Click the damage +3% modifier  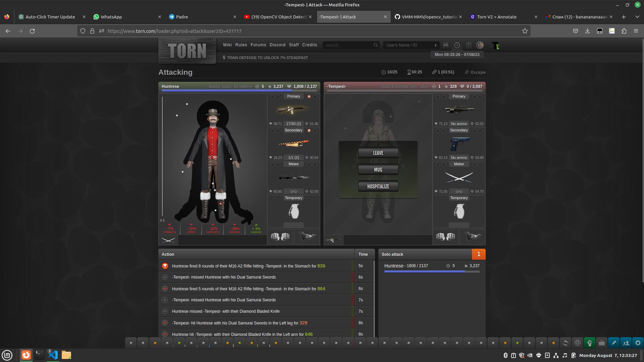256,229
